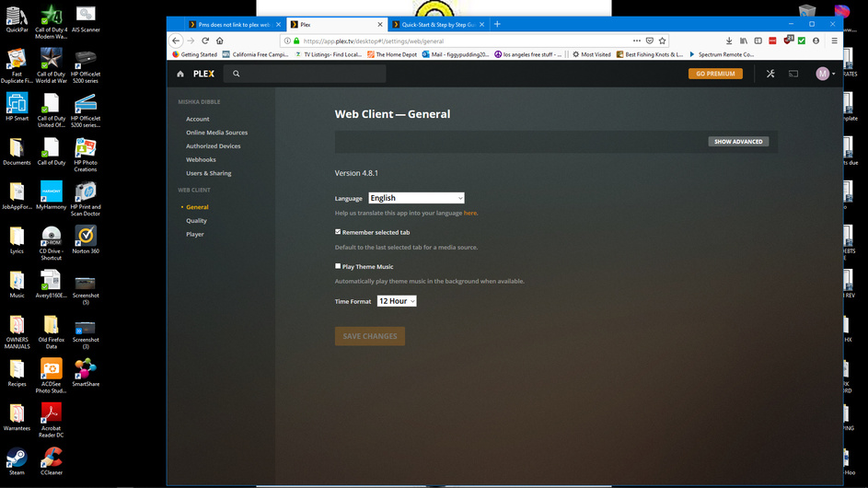Select the HP Smart desktop icon
868x488 pixels.
(17, 107)
